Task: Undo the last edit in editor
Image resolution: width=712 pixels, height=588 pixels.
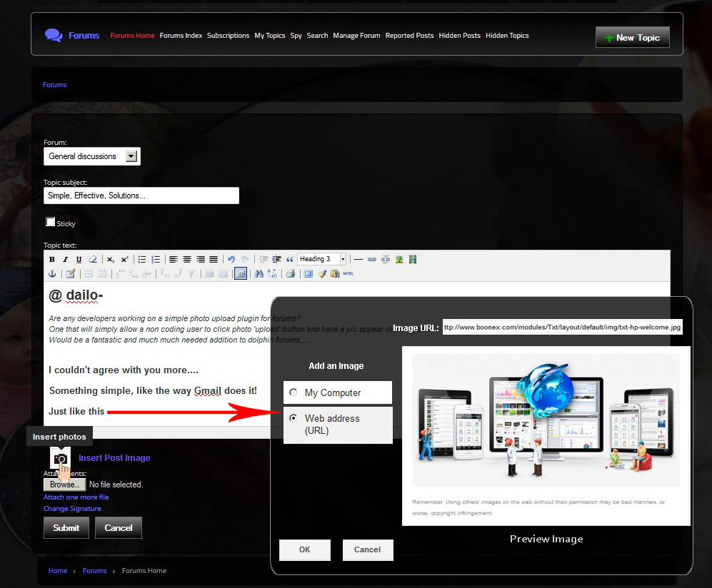Action: point(231,259)
